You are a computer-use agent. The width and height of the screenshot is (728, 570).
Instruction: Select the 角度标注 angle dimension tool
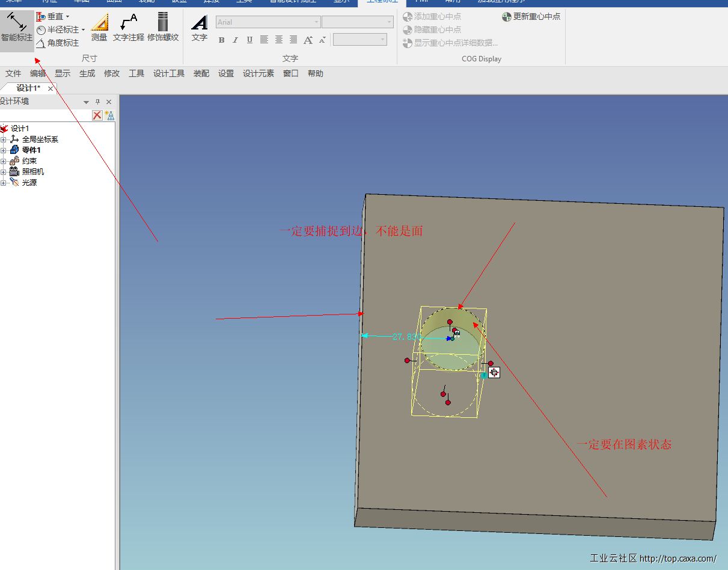58,43
